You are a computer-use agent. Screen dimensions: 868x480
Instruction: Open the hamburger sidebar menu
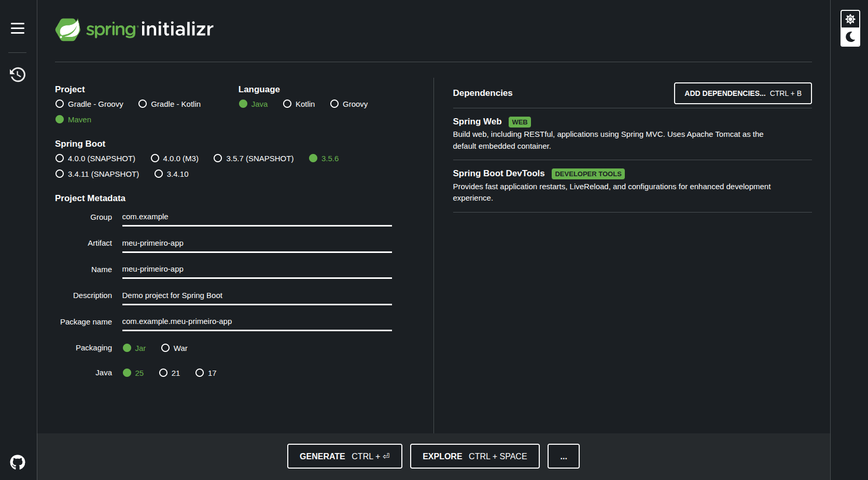[17, 29]
